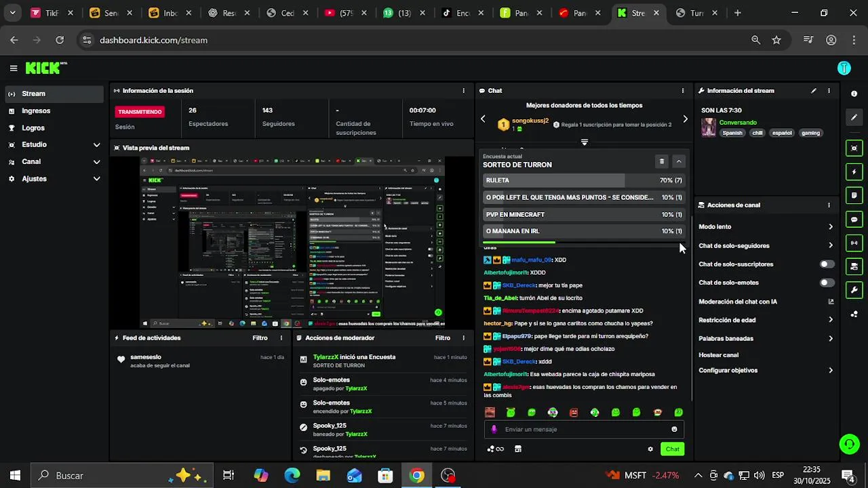Toggle the lightning bolt widget in the right rail
868x488 pixels.
pyautogui.click(x=854, y=171)
